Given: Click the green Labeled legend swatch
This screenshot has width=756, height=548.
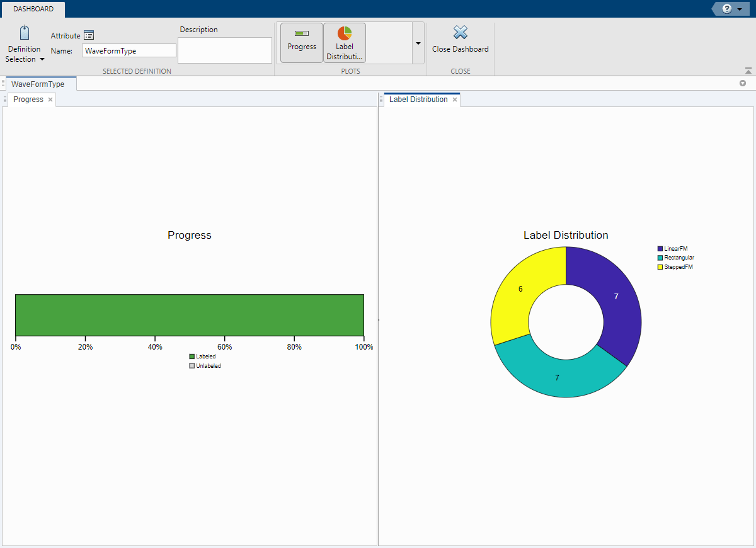Looking at the screenshot, I should [192, 357].
